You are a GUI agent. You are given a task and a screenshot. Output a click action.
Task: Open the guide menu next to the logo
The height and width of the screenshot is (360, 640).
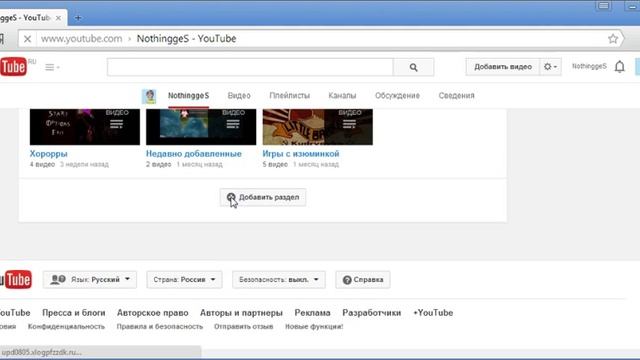click(52, 67)
